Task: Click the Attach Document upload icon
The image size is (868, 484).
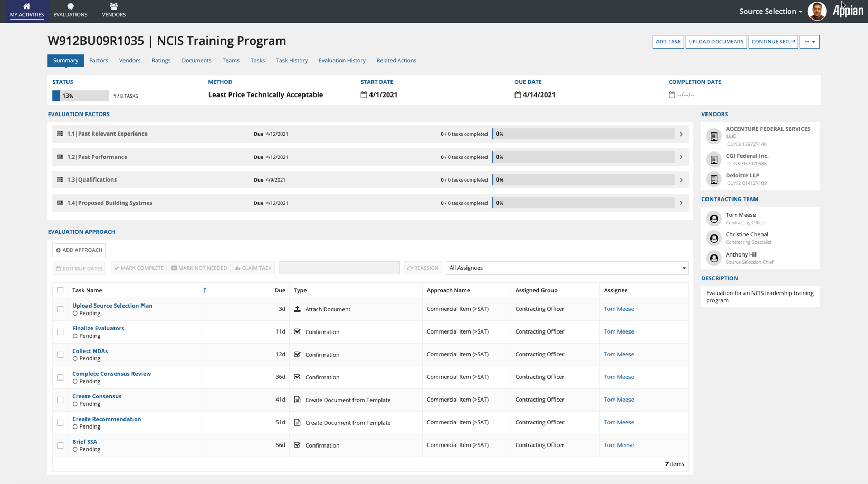Action: coord(298,309)
